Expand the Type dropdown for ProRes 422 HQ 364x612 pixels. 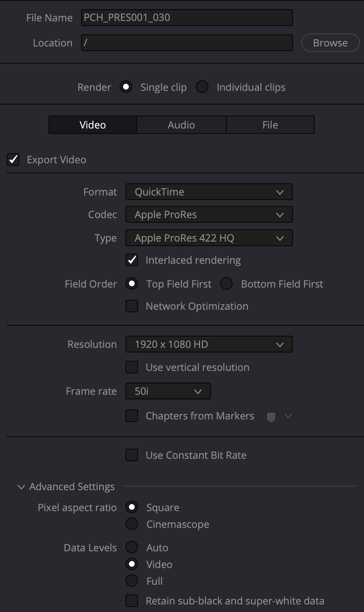point(209,238)
